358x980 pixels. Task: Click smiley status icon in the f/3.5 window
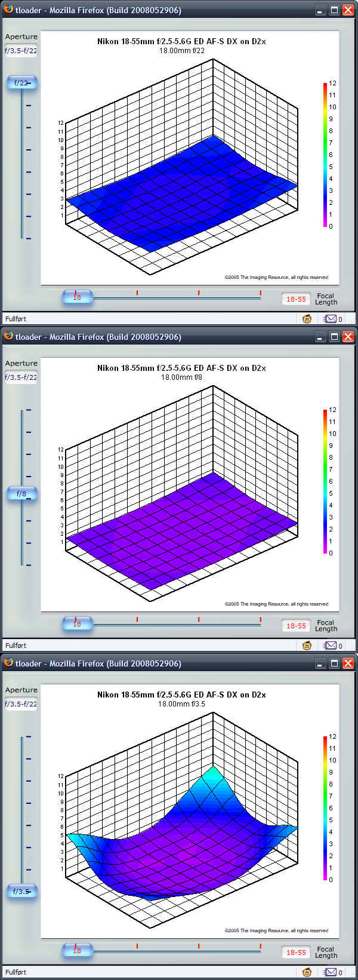point(307,972)
